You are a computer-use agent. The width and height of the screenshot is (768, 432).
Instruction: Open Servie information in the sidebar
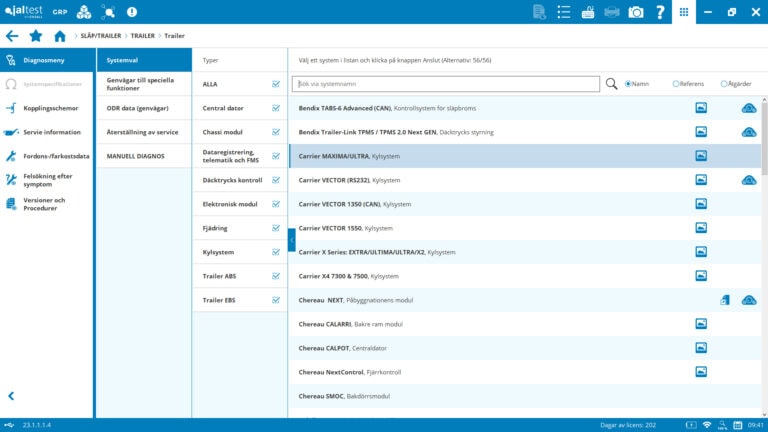(x=46, y=132)
